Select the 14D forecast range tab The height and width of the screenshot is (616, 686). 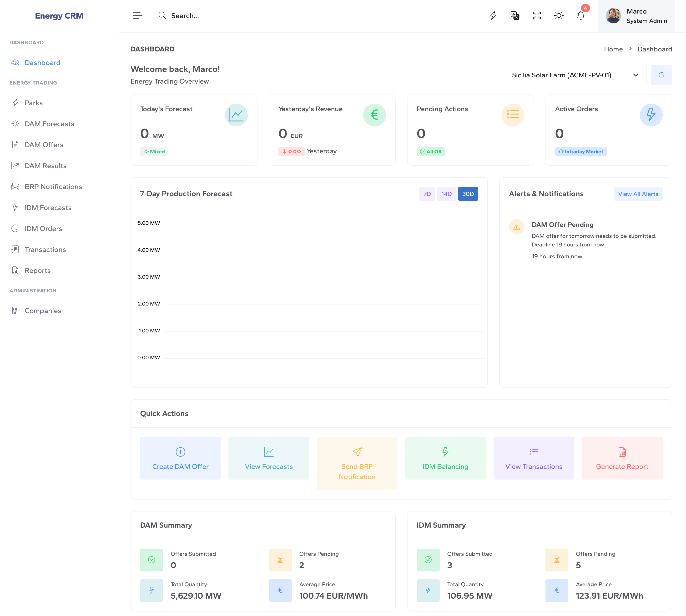point(446,194)
